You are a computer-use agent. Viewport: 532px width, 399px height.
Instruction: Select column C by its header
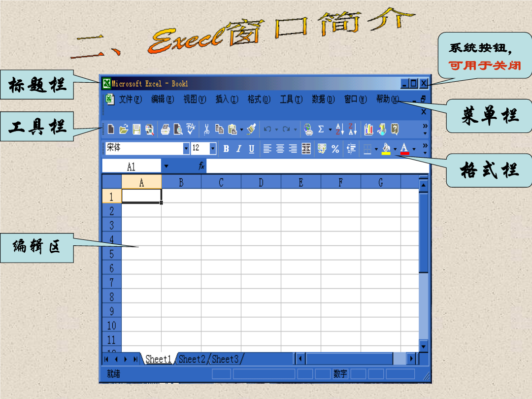click(x=221, y=182)
